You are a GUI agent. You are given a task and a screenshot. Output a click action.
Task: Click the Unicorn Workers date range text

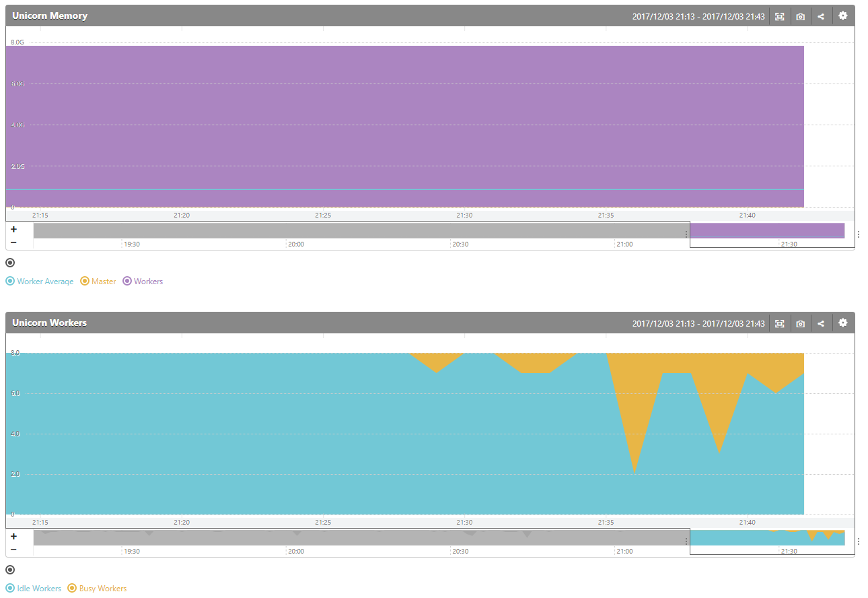point(698,323)
